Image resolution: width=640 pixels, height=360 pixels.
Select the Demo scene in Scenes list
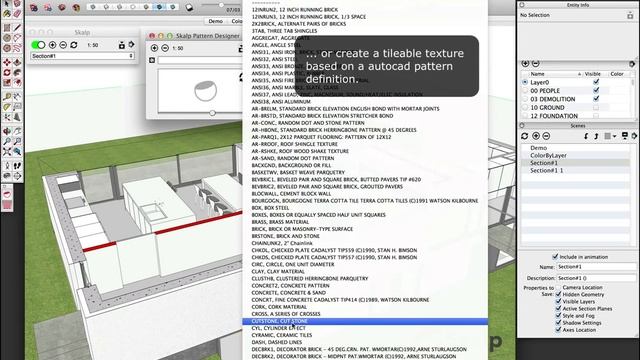point(538,148)
